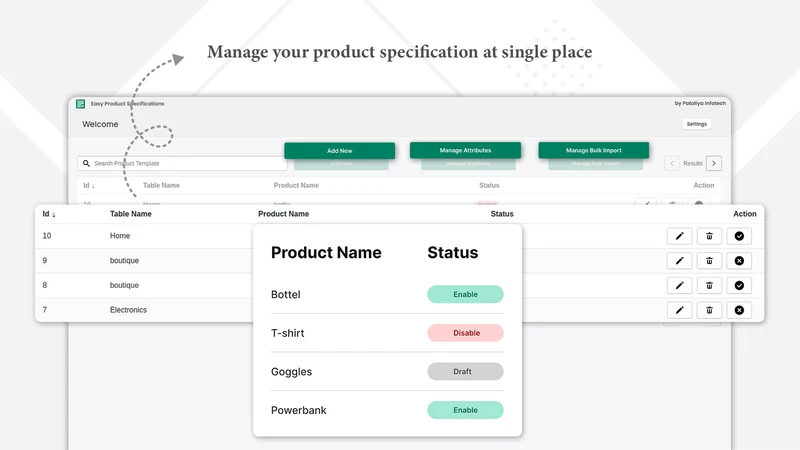Image resolution: width=800 pixels, height=450 pixels.
Task: Edit row 8 boutique with pencil icon
Action: 679,285
